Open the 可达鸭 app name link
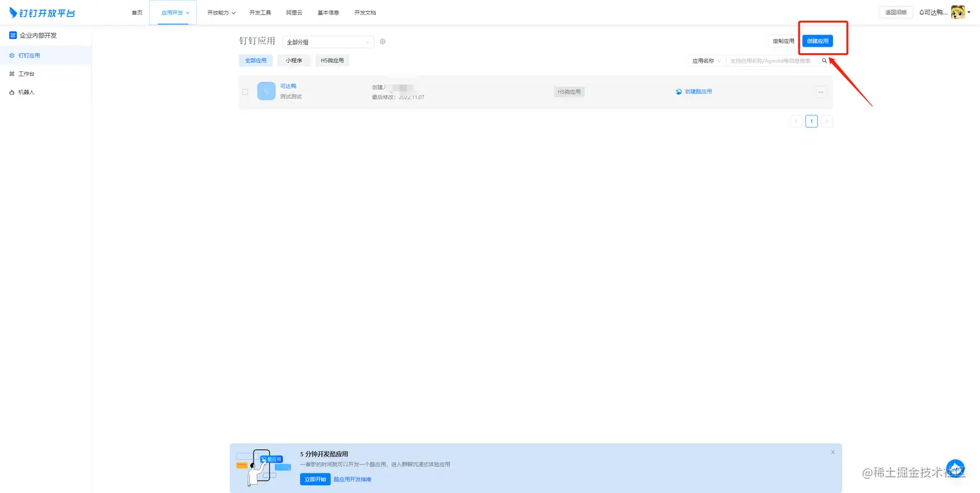The height and width of the screenshot is (493, 980). tap(288, 86)
